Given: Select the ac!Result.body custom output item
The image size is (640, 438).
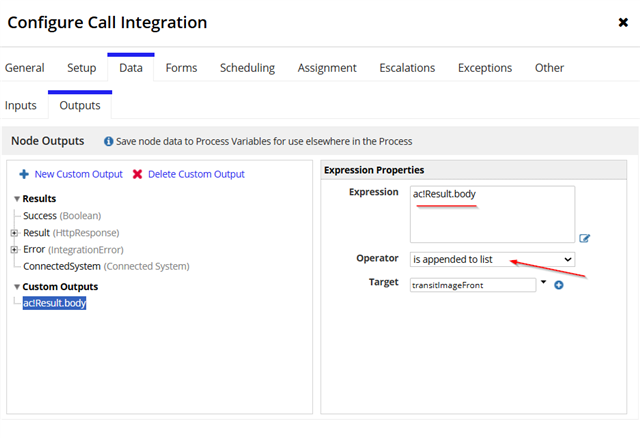Looking at the screenshot, I should tap(54, 303).
